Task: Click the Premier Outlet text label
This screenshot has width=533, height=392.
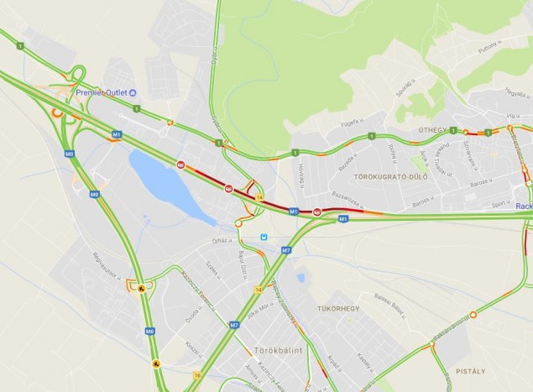Action: tap(102, 92)
